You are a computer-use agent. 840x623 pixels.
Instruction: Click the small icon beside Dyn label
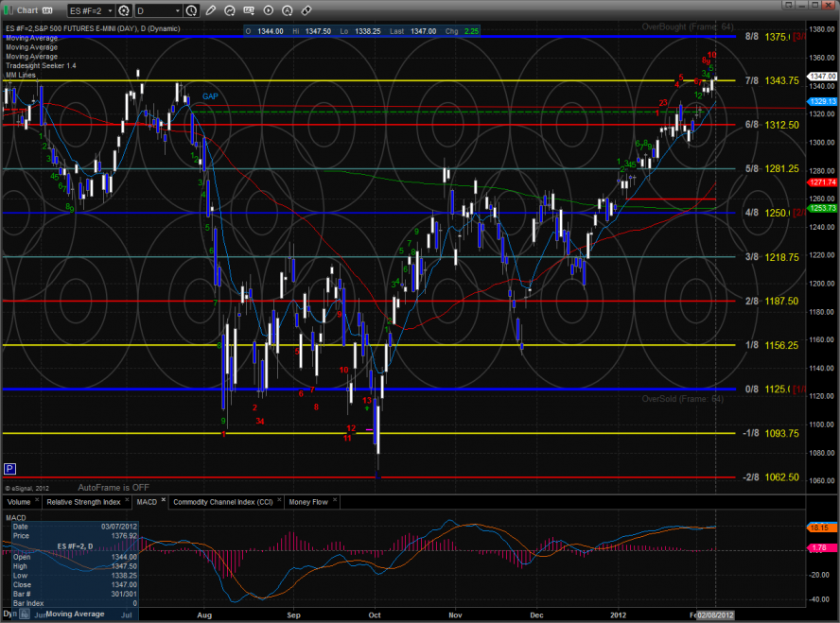(25, 614)
